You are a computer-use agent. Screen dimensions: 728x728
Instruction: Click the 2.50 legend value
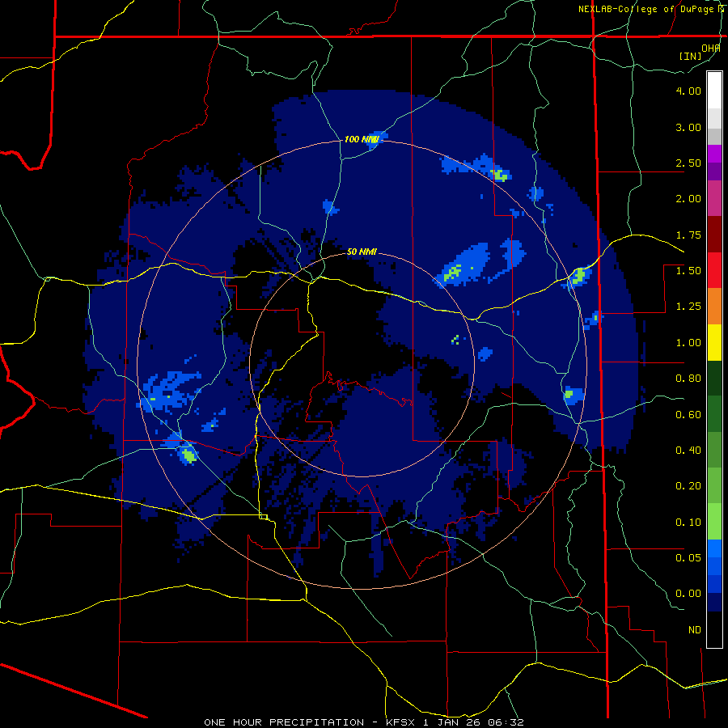point(688,163)
